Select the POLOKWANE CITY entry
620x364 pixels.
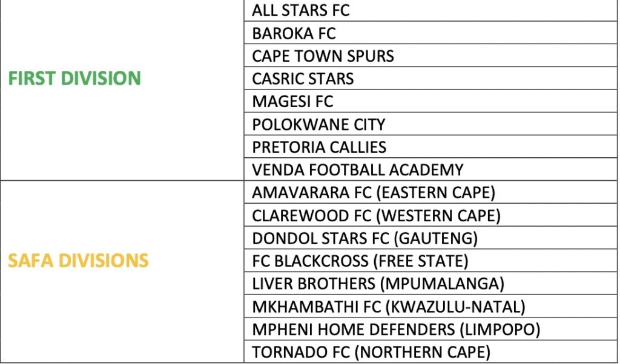tap(318, 125)
